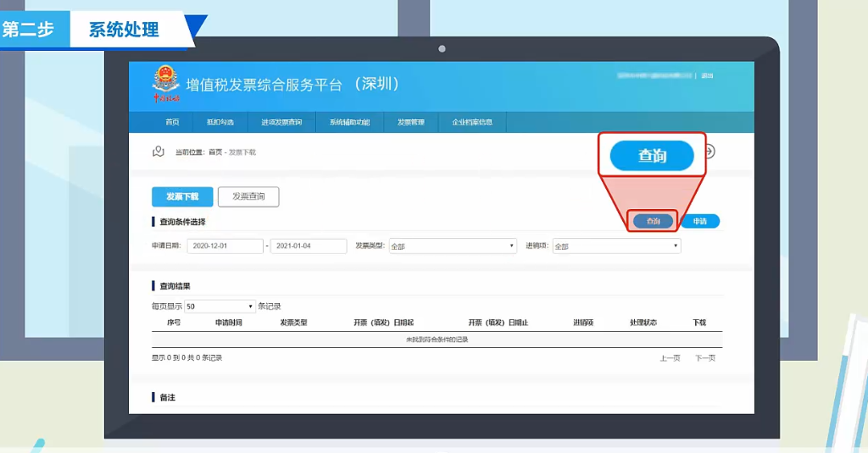Open the 每页显示 50 records dropdown
The image size is (868, 453).
[x=220, y=307]
